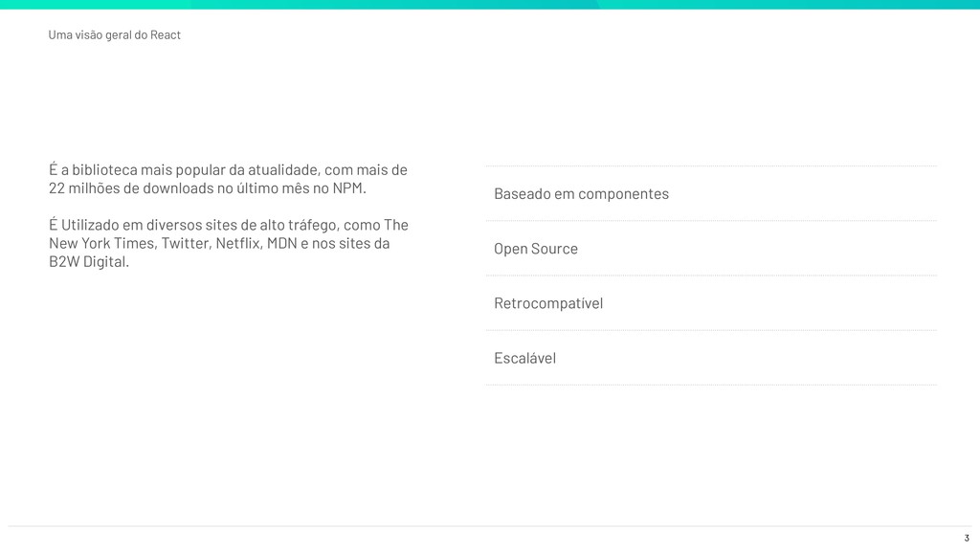Click the header 'Uma visão geral do React'

point(115,35)
